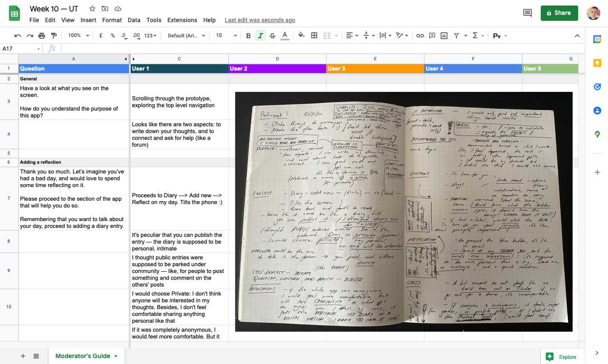Toggle italic formatting
Viewport: 608px width, 364px height.
(260, 36)
